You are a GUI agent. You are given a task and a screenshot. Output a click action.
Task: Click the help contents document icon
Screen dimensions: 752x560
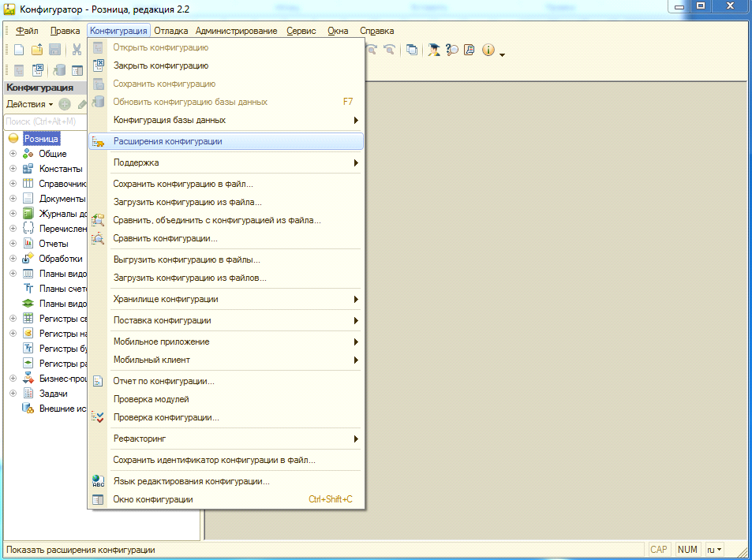click(x=470, y=50)
